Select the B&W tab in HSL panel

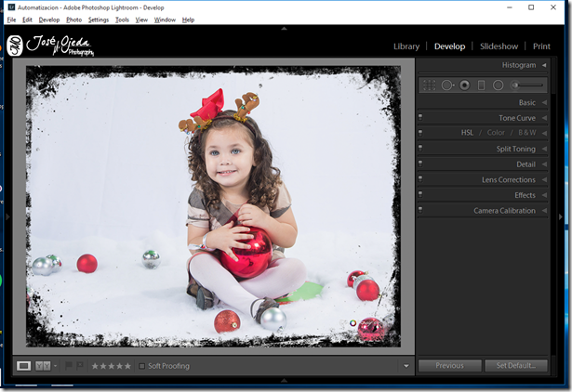pyautogui.click(x=527, y=133)
